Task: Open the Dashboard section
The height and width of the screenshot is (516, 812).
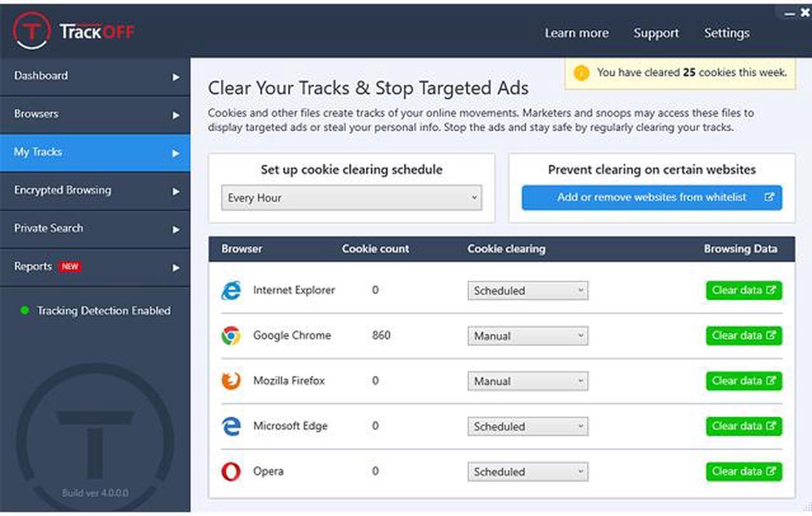Action: click(95, 77)
